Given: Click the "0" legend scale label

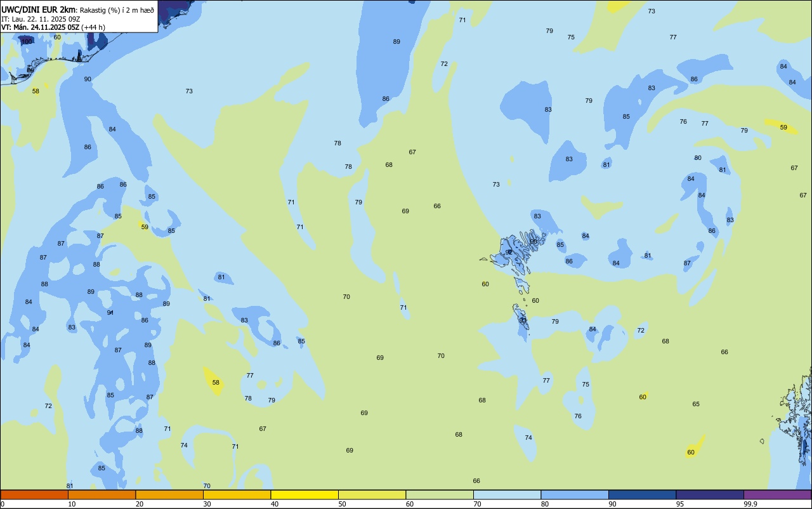Looking at the screenshot, I should (3, 504).
